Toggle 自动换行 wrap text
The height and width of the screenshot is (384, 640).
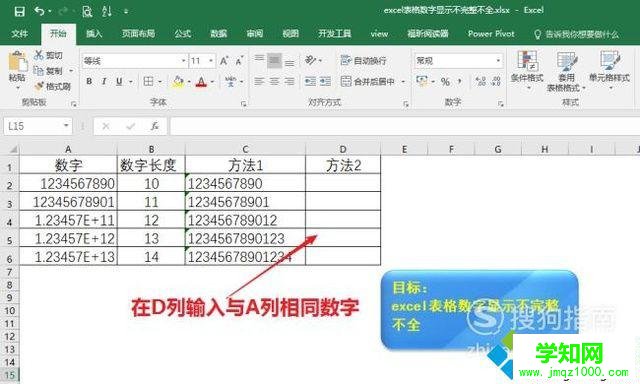(x=363, y=61)
